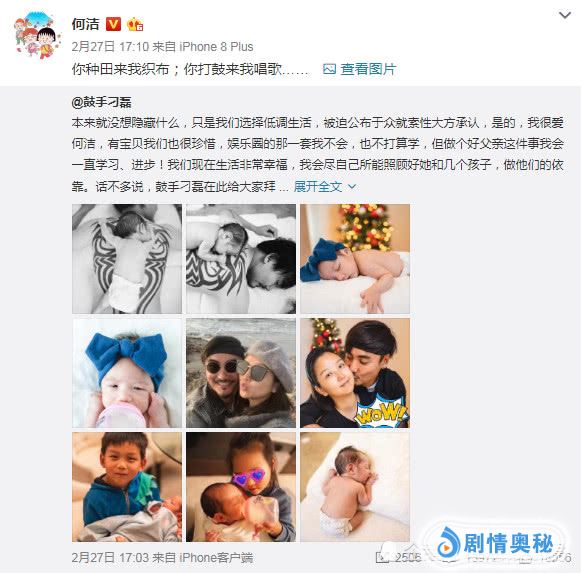The width and height of the screenshot is (581, 573).
Task: Open the couple beach selfie photo
Action: point(241,373)
